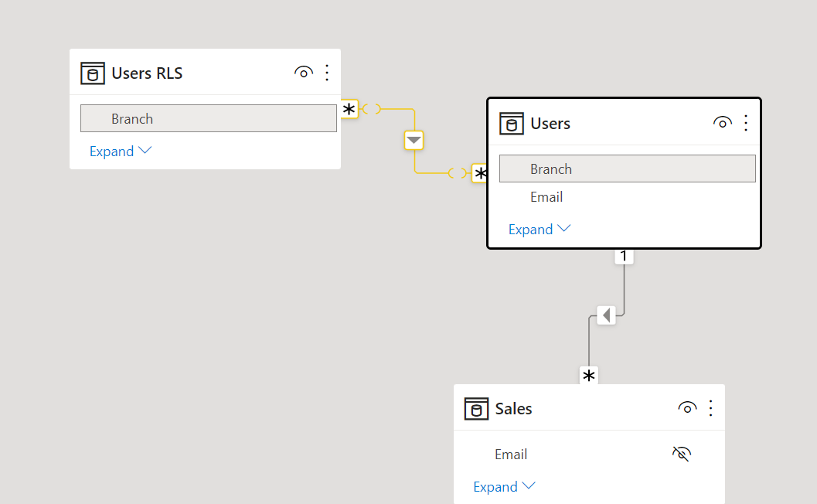Click the many asterisk marker above Sales
Viewport: 817px width, 504px height.
[x=589, y=375]
